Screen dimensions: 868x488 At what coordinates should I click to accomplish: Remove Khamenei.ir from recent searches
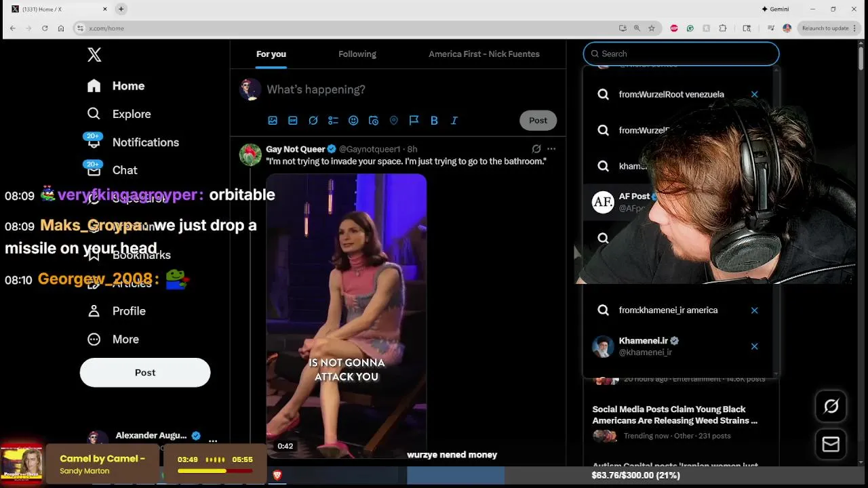coord(754,346)
